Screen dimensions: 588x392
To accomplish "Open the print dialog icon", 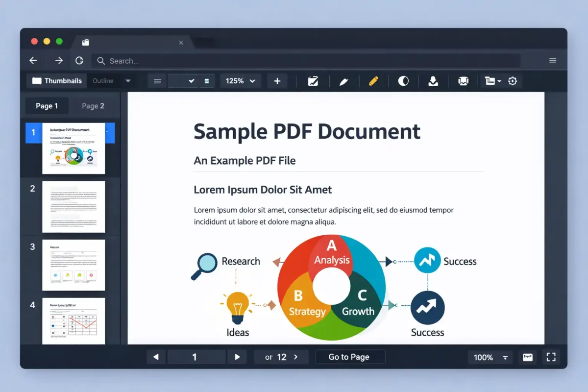I will tap(463, 81).
